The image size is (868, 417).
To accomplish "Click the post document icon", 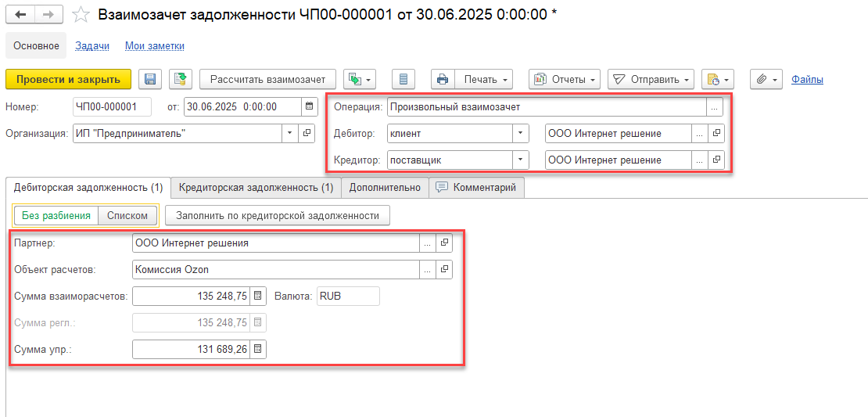I will [181, 79].
